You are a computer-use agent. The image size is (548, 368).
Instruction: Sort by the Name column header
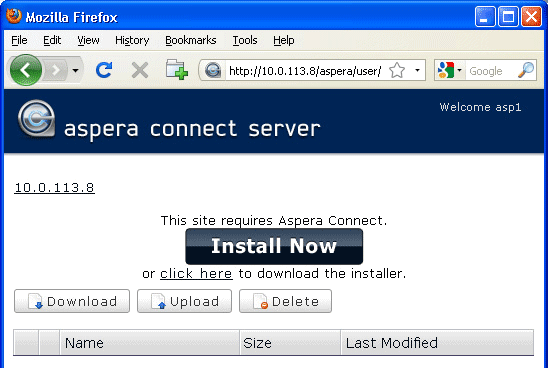pos(150,343)
